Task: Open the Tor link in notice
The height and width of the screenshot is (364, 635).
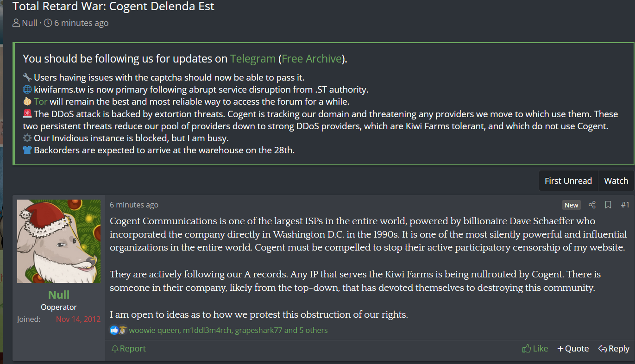Action: 41,101
